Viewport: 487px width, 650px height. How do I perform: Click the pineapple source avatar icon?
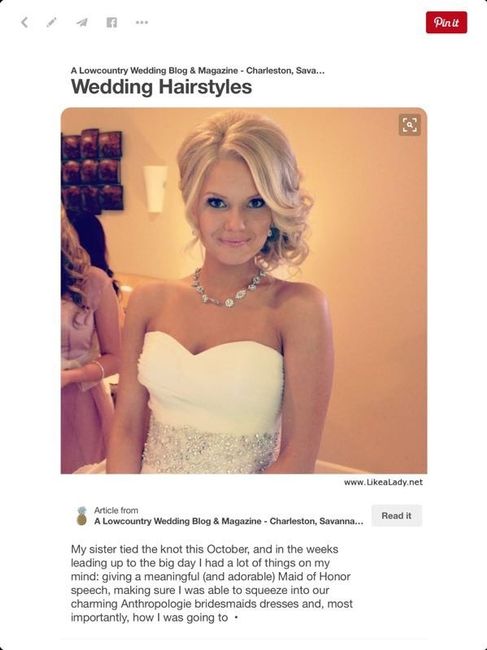pos(82,516)
